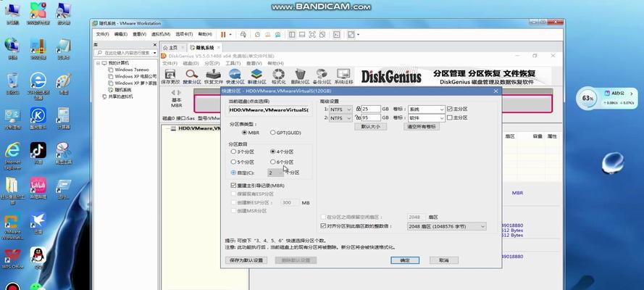
Task: Choose the 6个分区 radio option
Action: [282, 162]
